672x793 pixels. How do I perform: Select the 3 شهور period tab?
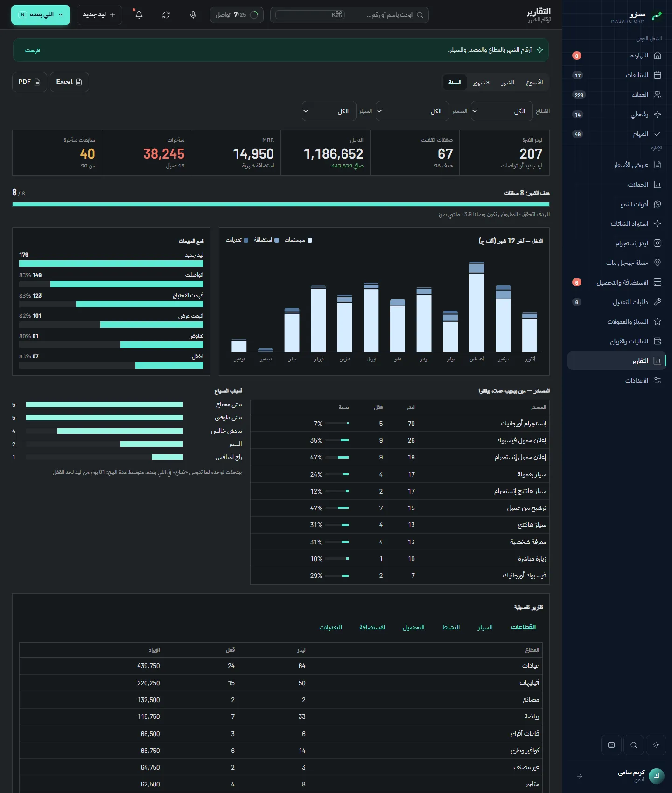click(x=481, y=83)
